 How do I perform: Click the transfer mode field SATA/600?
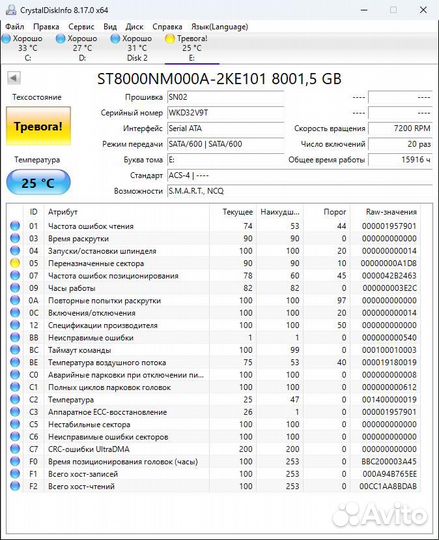pos(225,144)
